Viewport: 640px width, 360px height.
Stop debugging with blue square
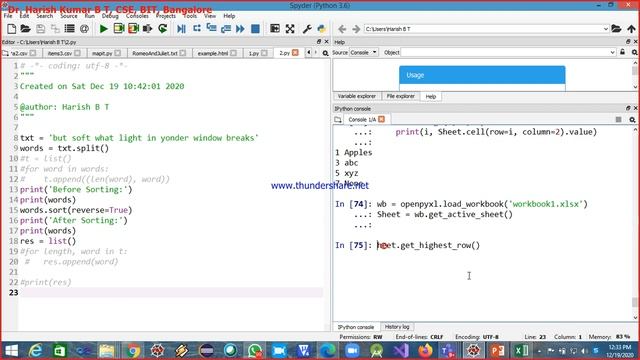(255, 29)
